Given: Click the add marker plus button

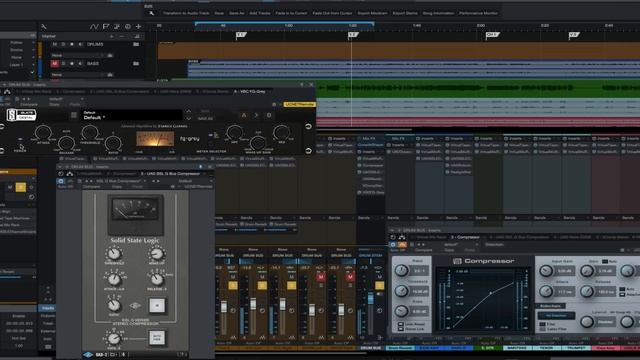Looking at the screenshot, I should click(x=111, y=36).
